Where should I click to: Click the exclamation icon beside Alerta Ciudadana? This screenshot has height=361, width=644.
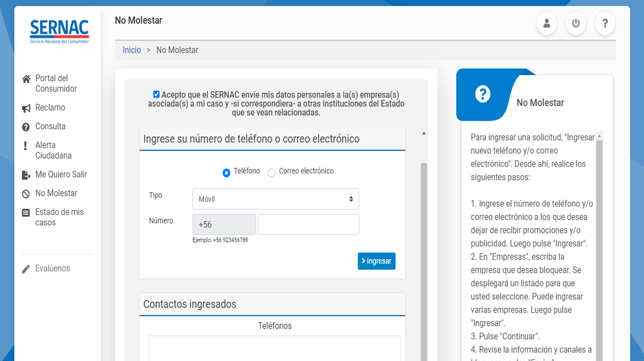[25, 146]
